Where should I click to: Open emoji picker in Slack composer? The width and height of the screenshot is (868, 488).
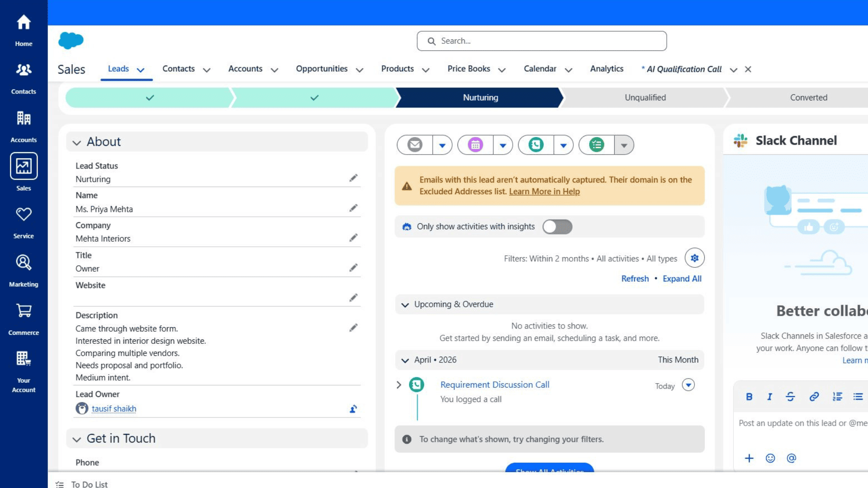(770, 458)
